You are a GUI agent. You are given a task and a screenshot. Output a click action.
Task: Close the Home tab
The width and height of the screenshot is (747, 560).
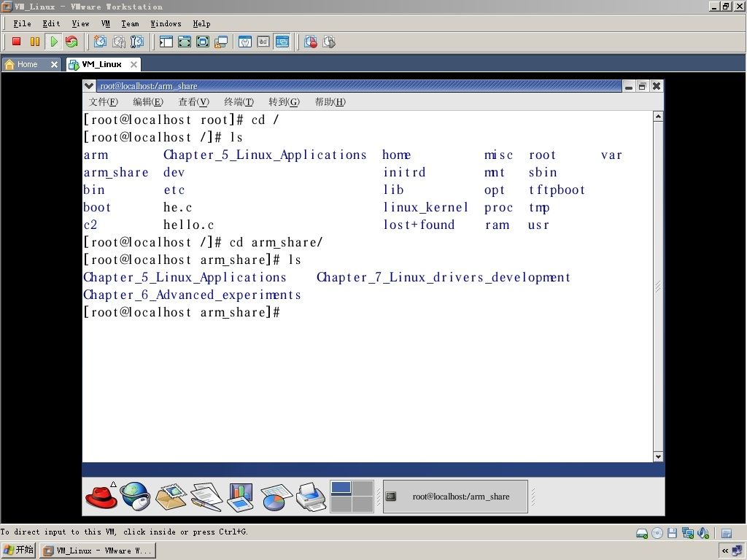coord(54,64)
